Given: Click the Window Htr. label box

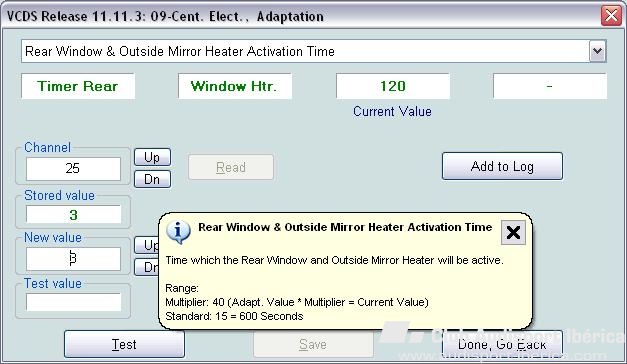Looking at the screenshot, I should 235,86.
